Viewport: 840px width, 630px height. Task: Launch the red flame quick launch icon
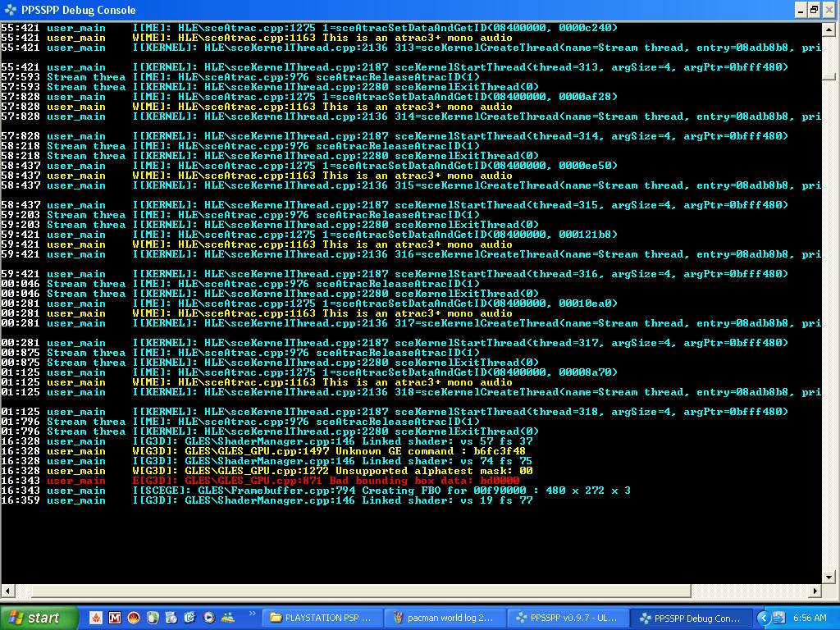96,618
